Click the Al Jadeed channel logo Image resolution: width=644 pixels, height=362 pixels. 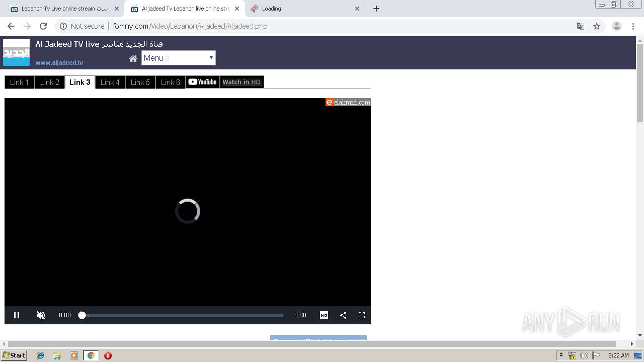(x=16, y=52)
